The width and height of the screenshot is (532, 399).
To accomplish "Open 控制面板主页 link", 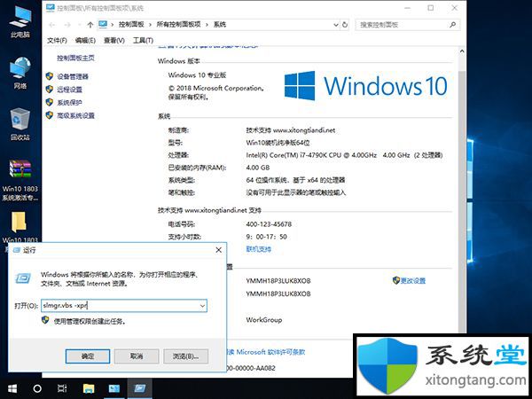I will tap(75, 58).
